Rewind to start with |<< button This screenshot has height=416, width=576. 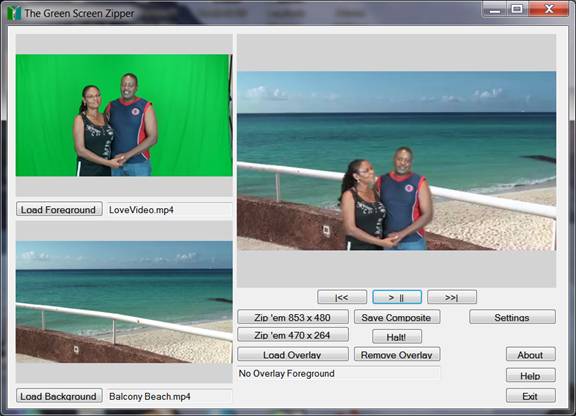tap(342, 297)
